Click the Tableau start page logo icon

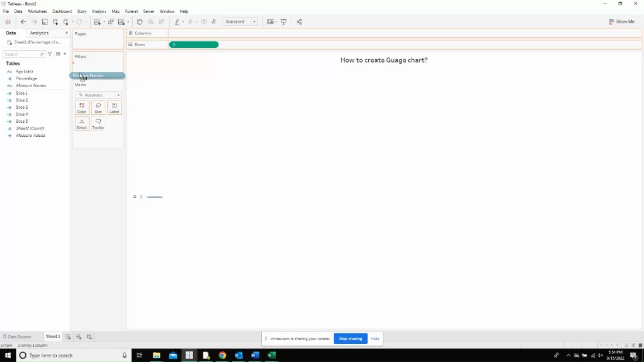(8, 22)
